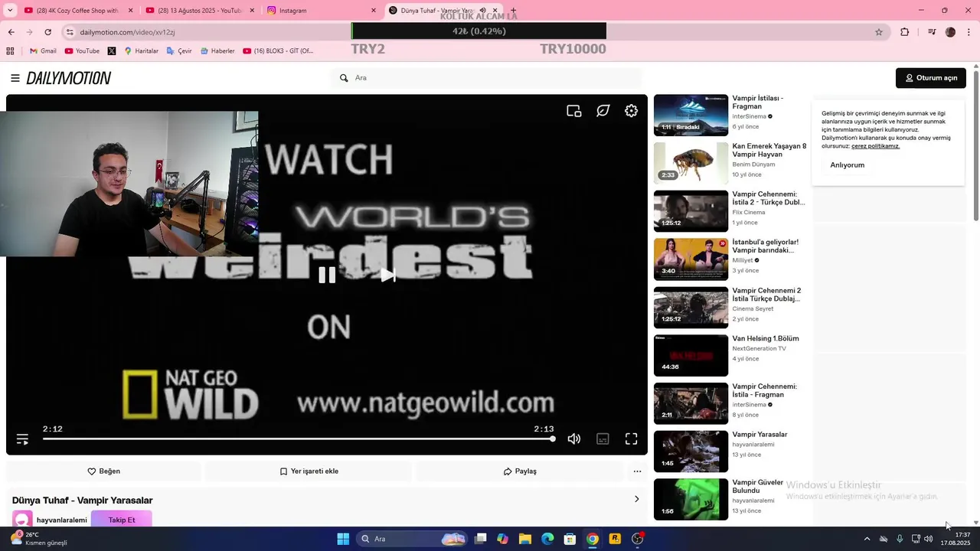Open the Gmail bookmark
The width and height of the screenshot is (980, 551).
pyautogui.click(x=43, y=51)
